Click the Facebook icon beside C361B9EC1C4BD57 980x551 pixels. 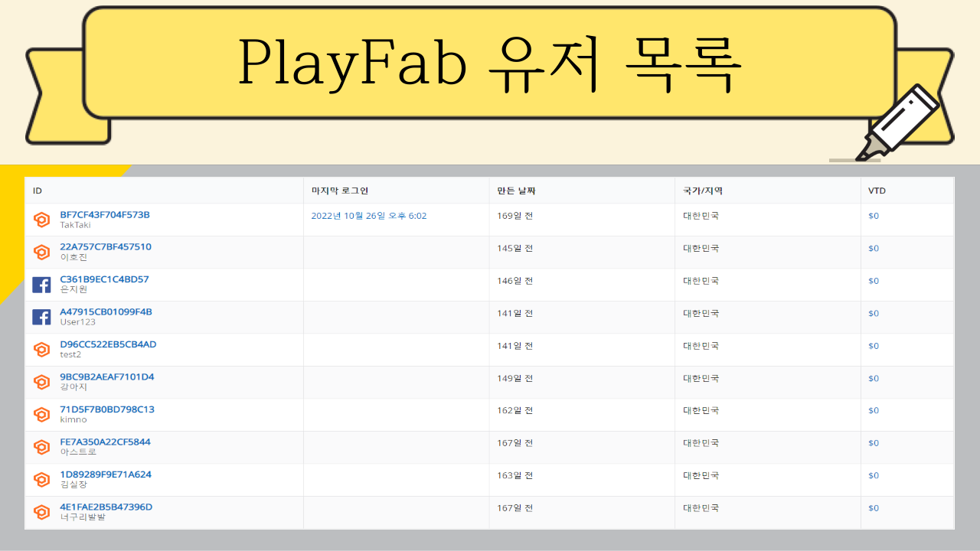pyautogui.click(x=41, y=285)
